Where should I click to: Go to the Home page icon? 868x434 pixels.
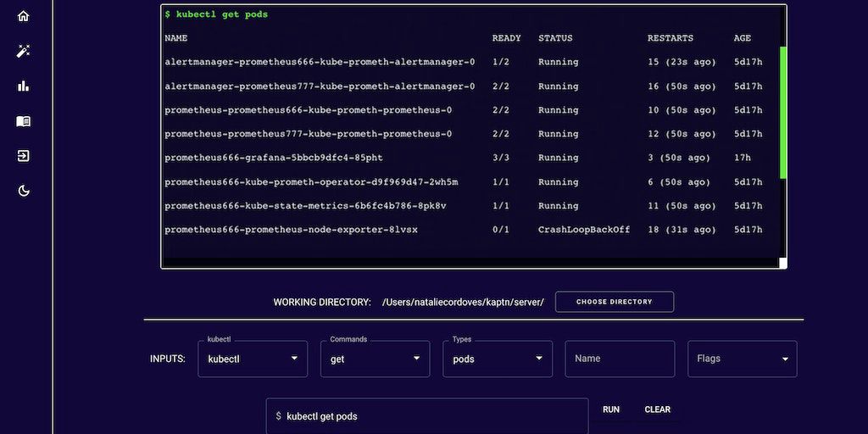(24, 16)
